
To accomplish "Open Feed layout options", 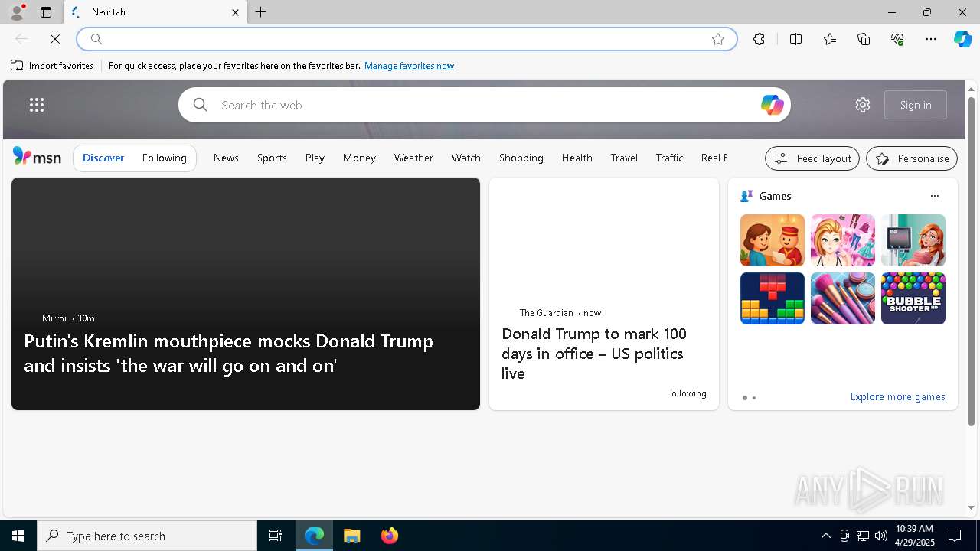I will point(812,158).
